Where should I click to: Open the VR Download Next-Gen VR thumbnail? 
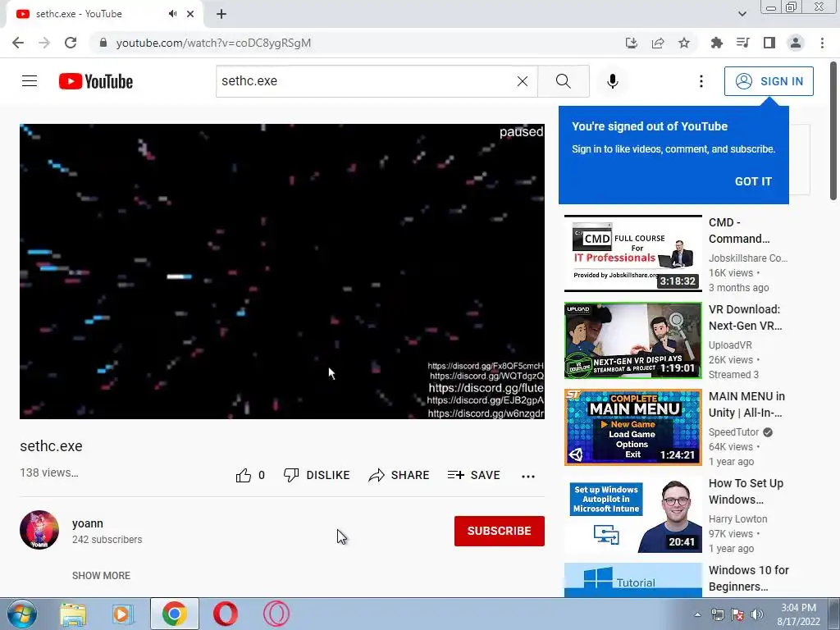click(632, 340)
